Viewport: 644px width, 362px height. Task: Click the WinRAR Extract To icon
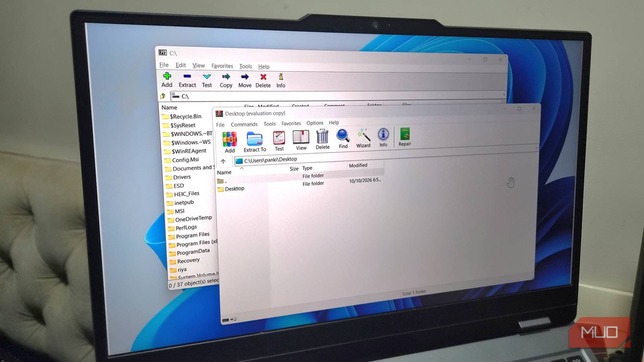tap(254, 138)
